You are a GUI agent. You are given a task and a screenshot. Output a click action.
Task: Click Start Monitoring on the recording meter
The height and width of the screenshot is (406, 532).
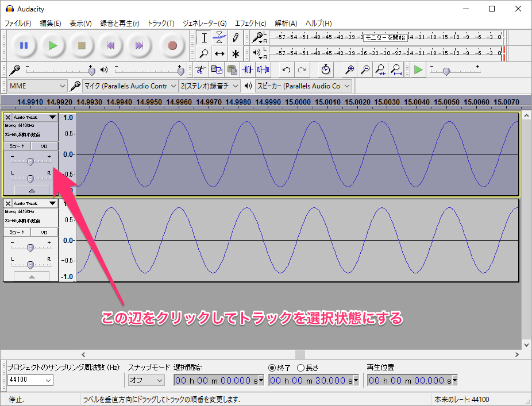(385, 37)
